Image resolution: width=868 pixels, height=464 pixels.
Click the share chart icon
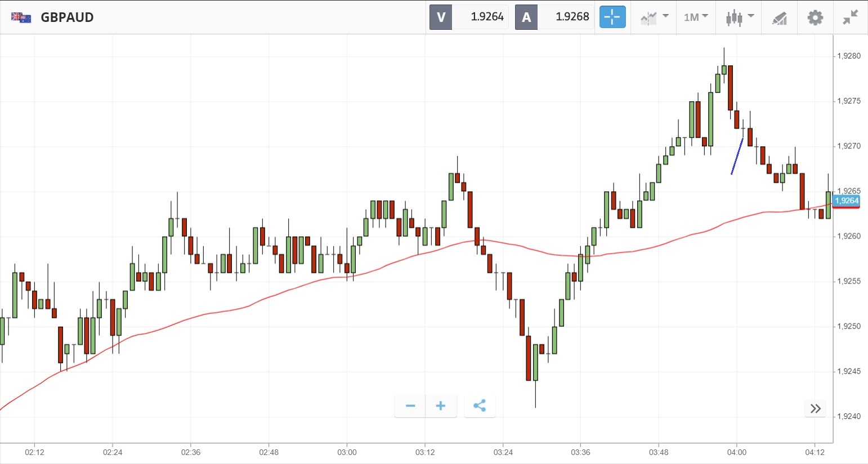pyautogui.click(x=480, y=406)
